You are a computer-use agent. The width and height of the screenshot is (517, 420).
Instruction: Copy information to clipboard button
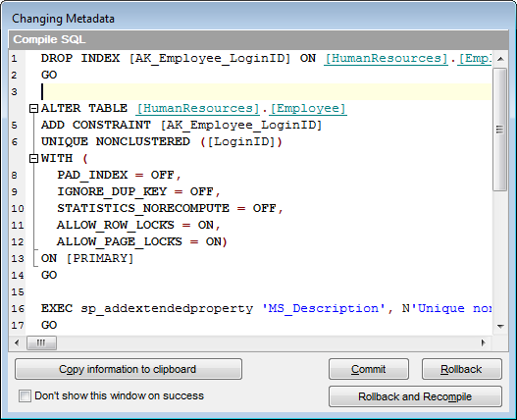[x=129, y=369]
